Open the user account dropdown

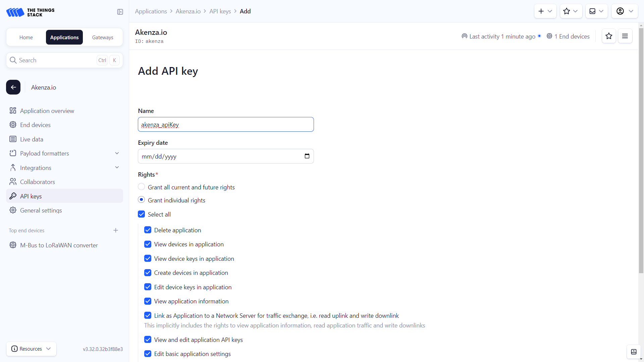pyautogui.click(x=624, y=11)
